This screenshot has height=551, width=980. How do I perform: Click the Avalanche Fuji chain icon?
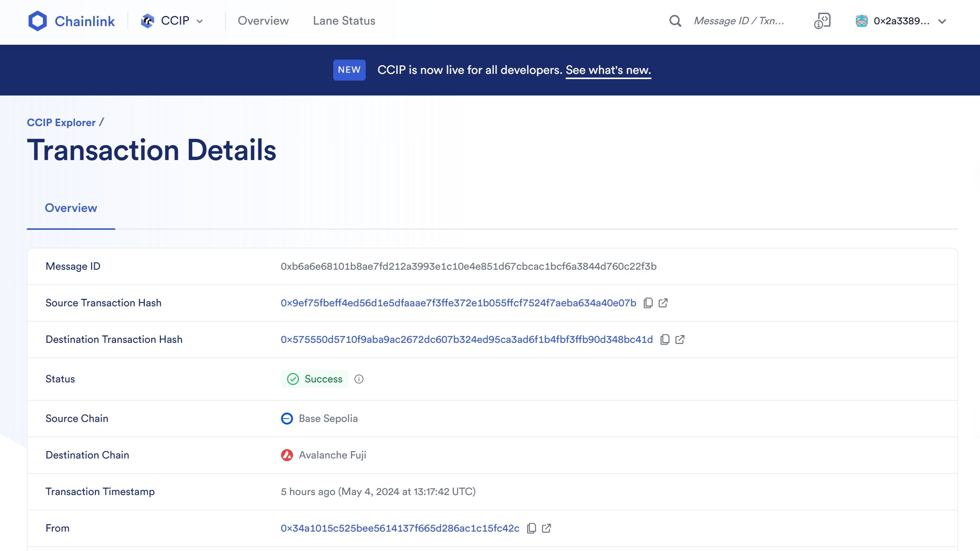[x=287, y=455]
